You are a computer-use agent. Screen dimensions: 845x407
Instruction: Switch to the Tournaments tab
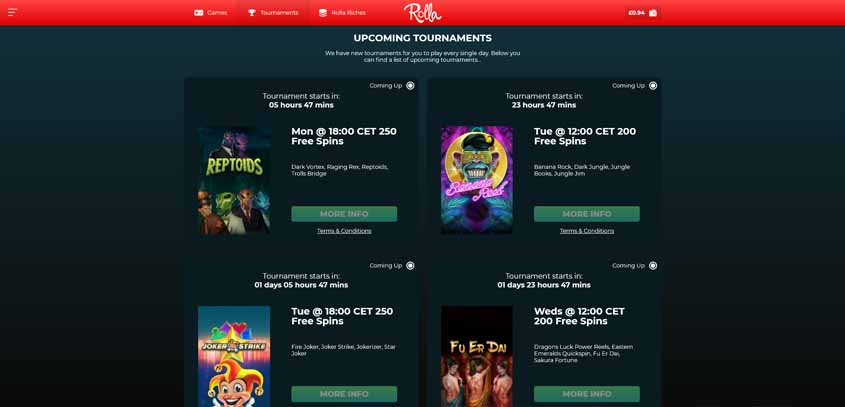tap(273, 12)
